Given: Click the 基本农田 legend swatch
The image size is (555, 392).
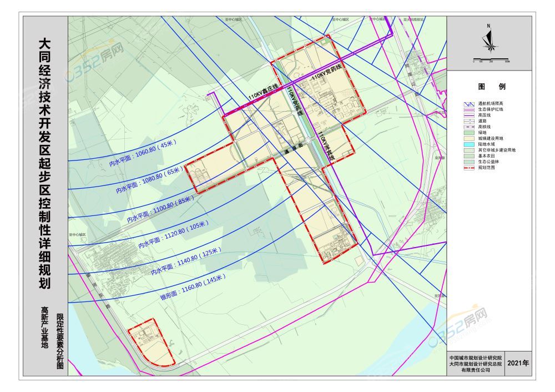Looking at the screenshot, I should (470, 155).
